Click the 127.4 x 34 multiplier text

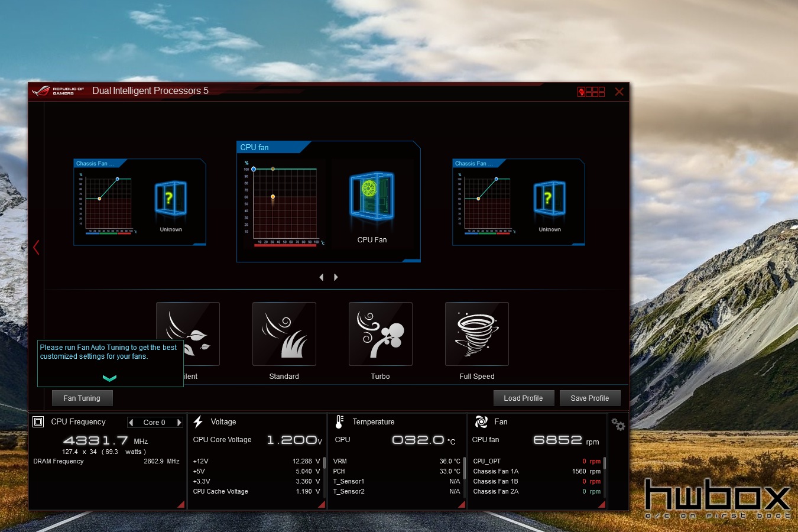click(x=79, y=452)
